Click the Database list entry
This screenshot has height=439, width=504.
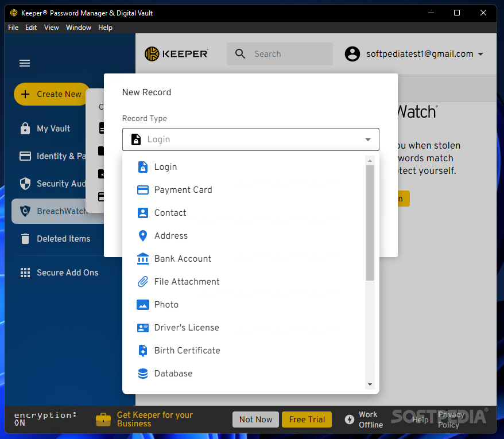point(243,374)
